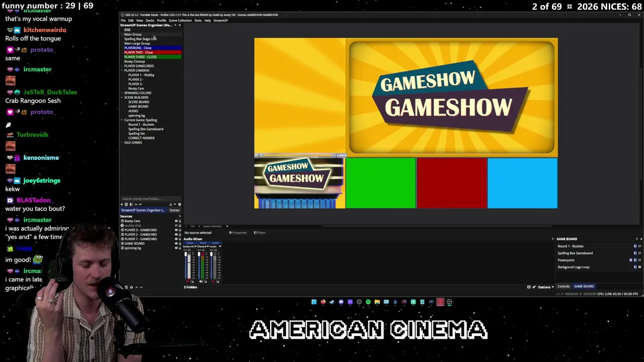Remove source using Sources trash icon
Viewport: 644px width, 362px height.
click(126, 288)
